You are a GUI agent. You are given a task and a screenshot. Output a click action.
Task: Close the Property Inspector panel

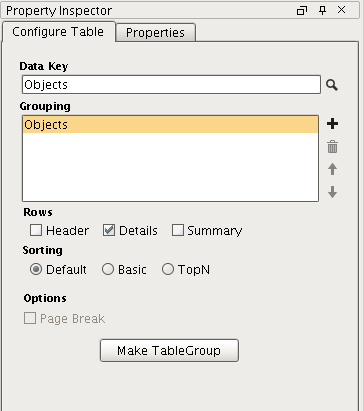click(341, 10)
